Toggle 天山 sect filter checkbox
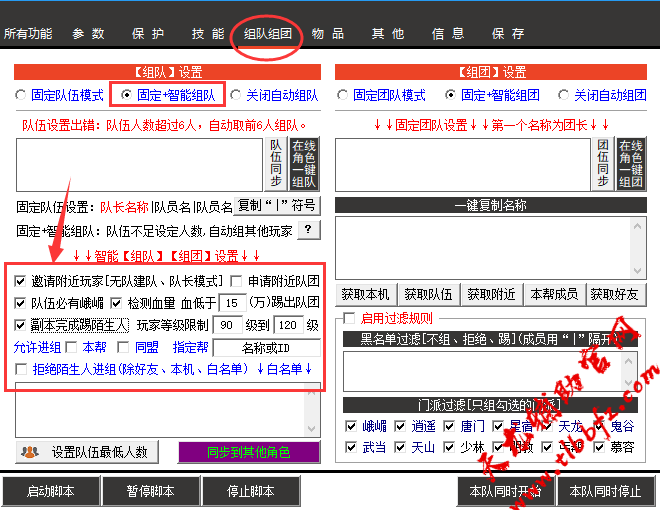660x510 pixels. coord(400,447)
